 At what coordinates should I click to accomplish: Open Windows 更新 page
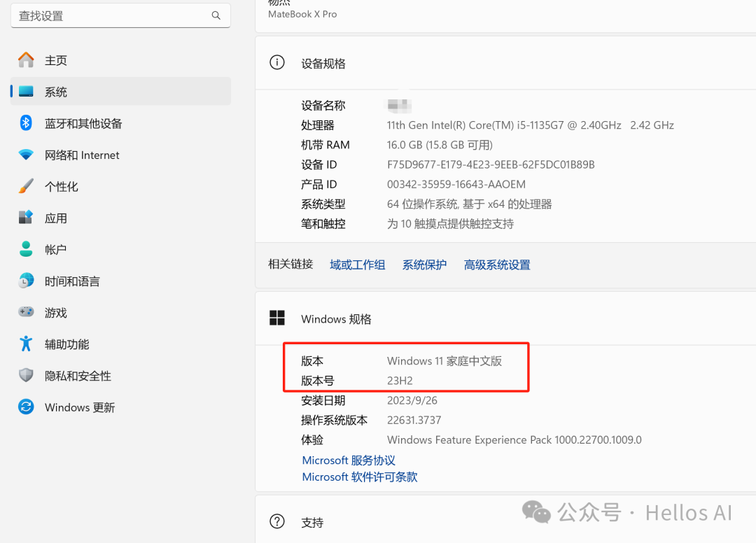[120, 407]
